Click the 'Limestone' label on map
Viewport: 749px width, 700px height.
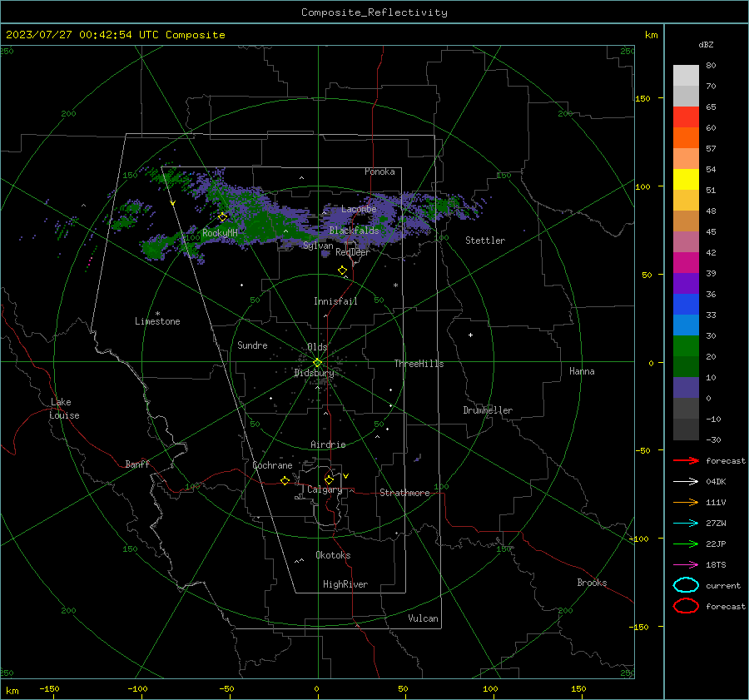pos(157,321)
